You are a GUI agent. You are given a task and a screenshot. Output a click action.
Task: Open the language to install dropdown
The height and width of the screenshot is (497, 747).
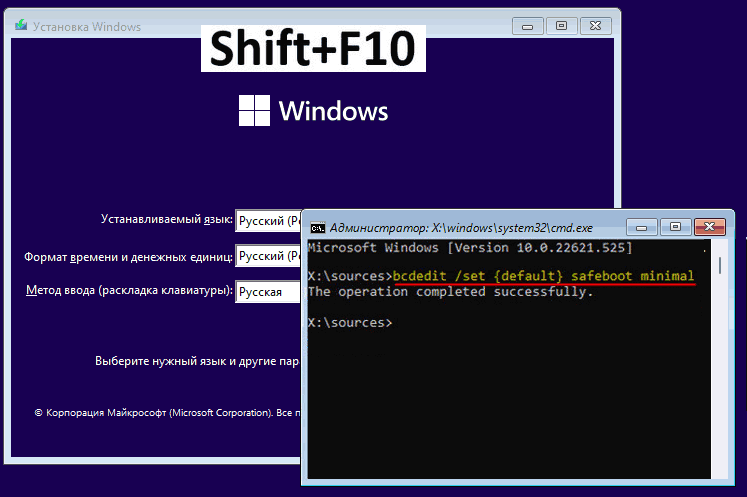coord(268,221)
